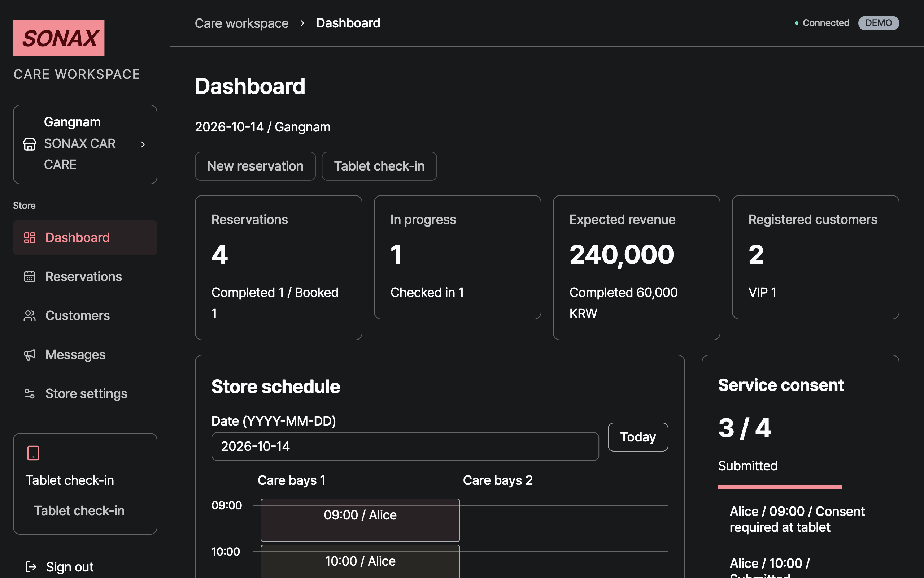The width and height of the screenshot is (924, 578).
Task: Expand the Gangnam store selector chevron
Action: (x=143, y=144)
